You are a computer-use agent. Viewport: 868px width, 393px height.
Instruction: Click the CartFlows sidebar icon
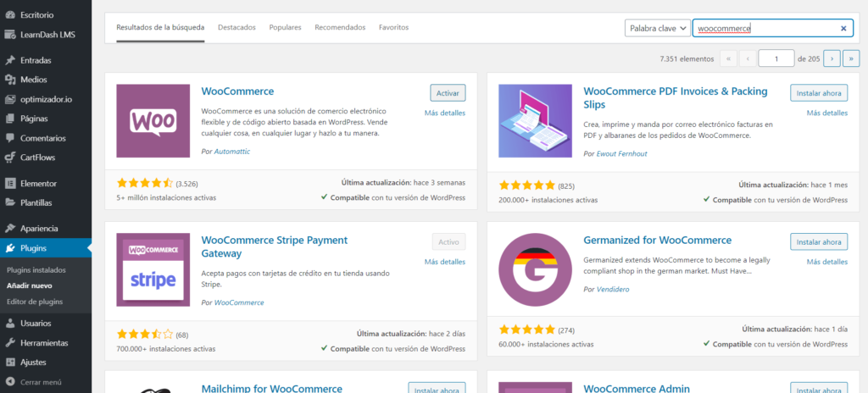click(9, 158)
